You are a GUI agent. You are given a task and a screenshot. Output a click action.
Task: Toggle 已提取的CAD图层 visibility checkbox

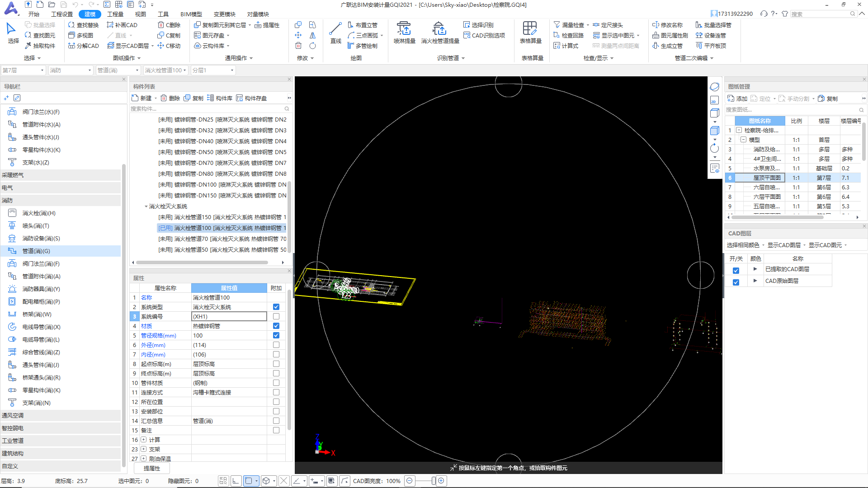pyautogui.click(x=736, y=270)
